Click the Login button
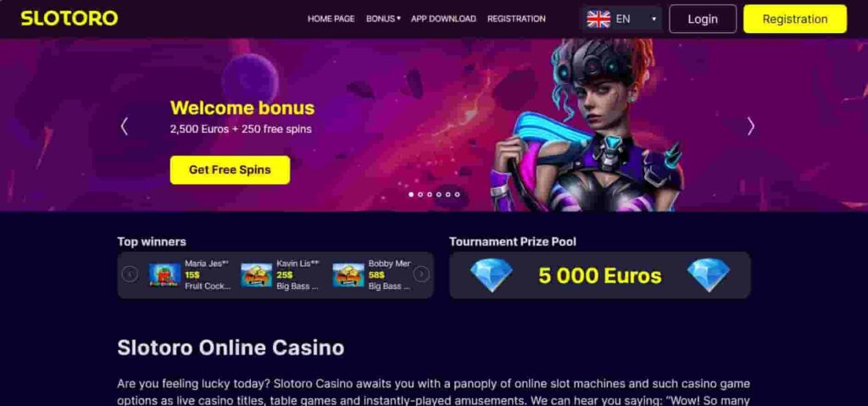Screen dimensions: 868x406 (703, 19)
